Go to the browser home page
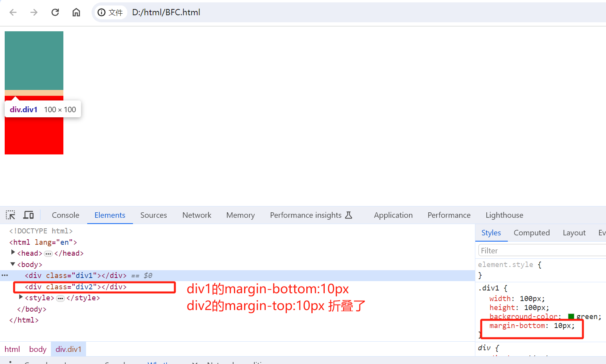 [x=76, y=13]
